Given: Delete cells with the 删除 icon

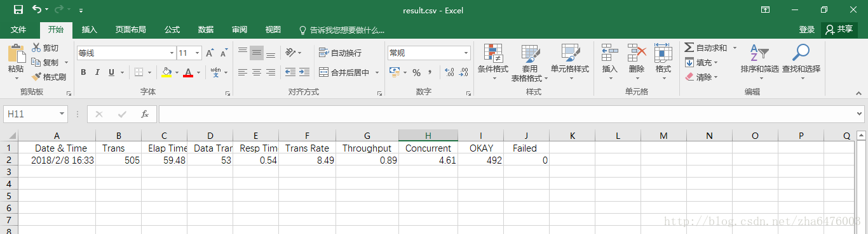Looking at the screenshot, I should tap(637, 62).
